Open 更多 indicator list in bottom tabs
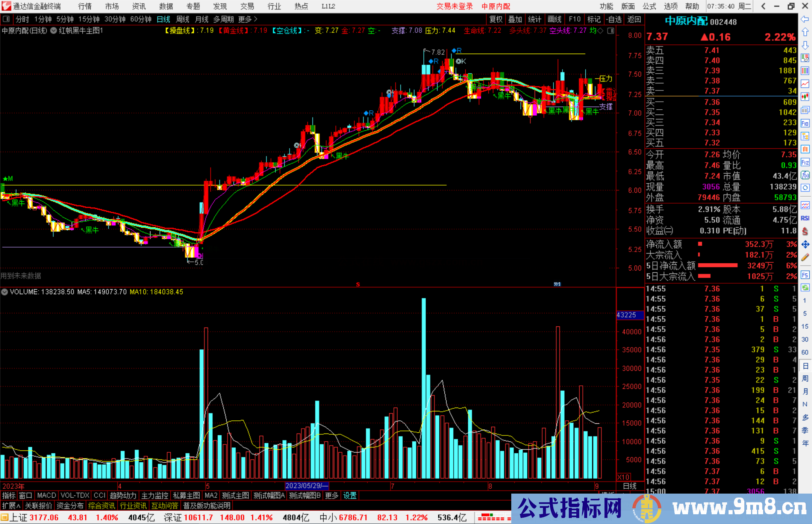 (x=332, y=495)
